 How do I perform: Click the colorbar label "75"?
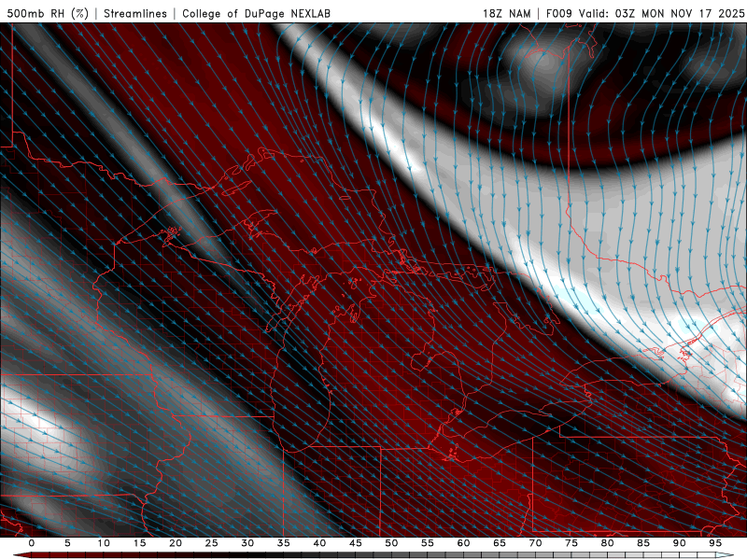tap(571, 543)
